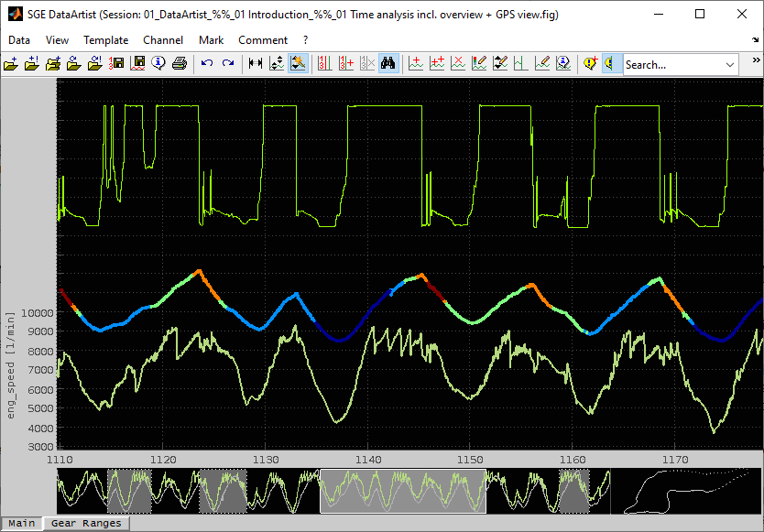Click the printer icon
The width and height of the screenshot is (764, 532).
180,63
